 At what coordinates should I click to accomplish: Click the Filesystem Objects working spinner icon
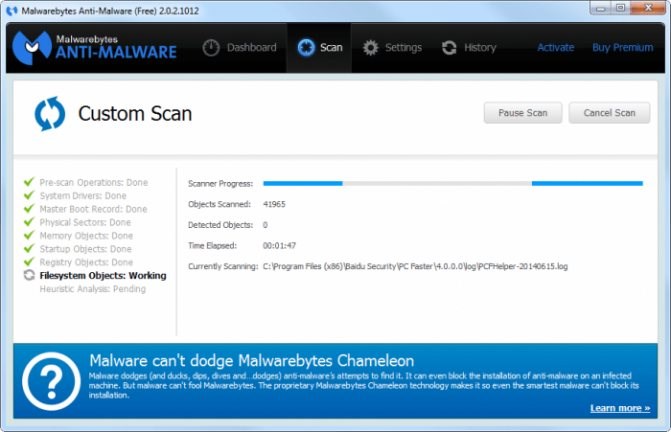pos(29,275)
